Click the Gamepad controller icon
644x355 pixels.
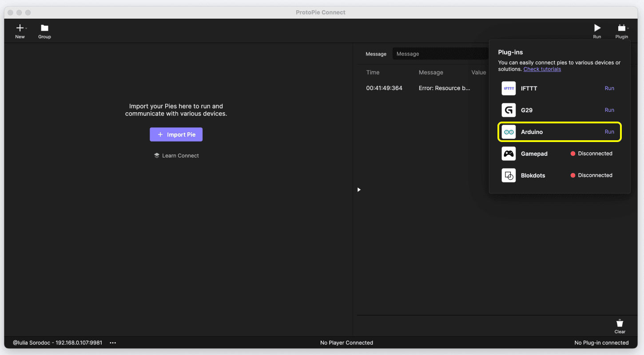[509, 154]
